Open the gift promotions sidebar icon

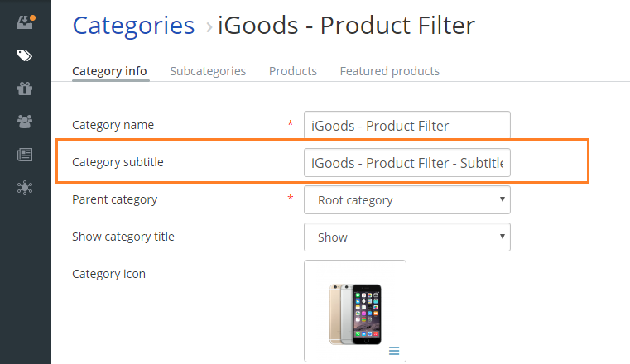(25, 89)
